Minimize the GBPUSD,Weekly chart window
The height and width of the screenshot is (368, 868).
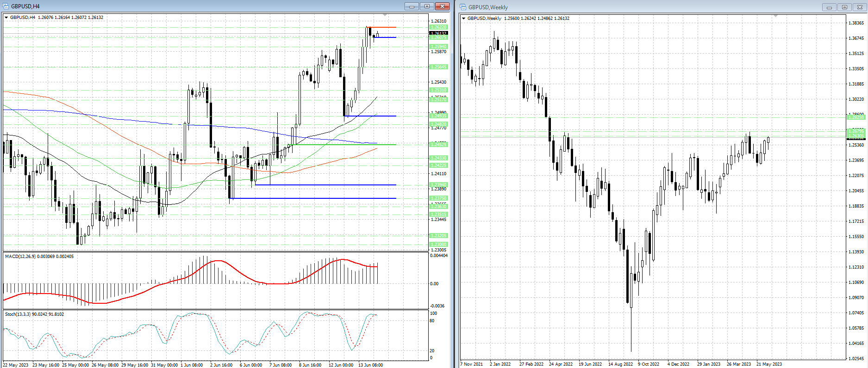(x=829, y=7)
